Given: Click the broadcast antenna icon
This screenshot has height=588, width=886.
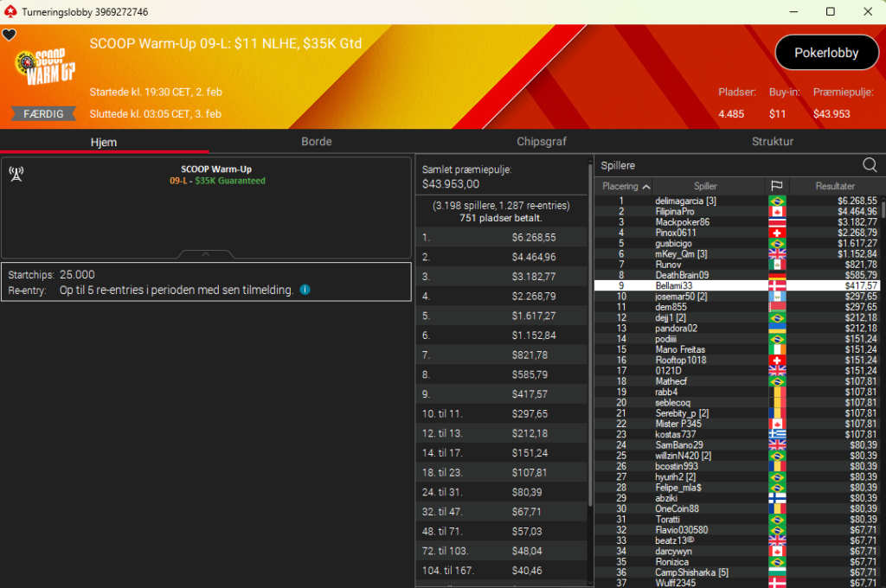Looking at the screenshot, I should 16,174.
